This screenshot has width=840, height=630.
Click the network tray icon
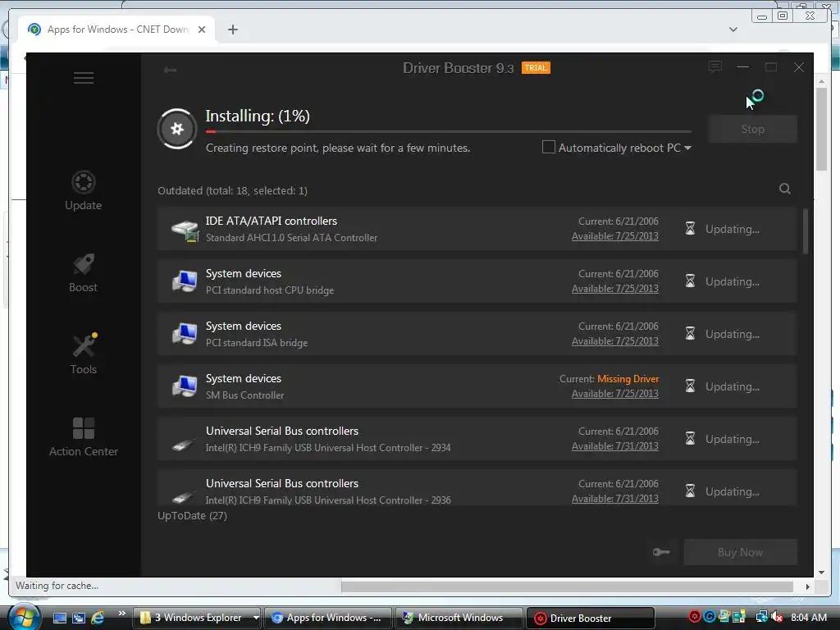[761, 617]
